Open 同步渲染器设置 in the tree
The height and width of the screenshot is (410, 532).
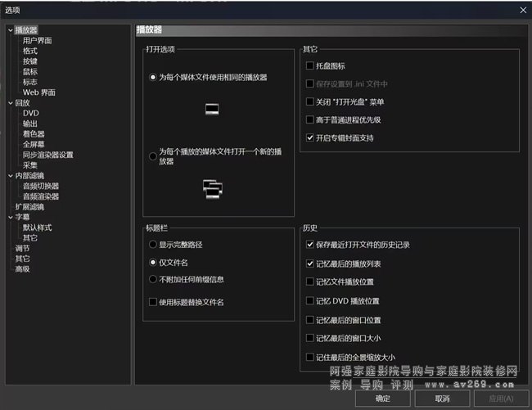pyautogui.click(x=47, y=155)
